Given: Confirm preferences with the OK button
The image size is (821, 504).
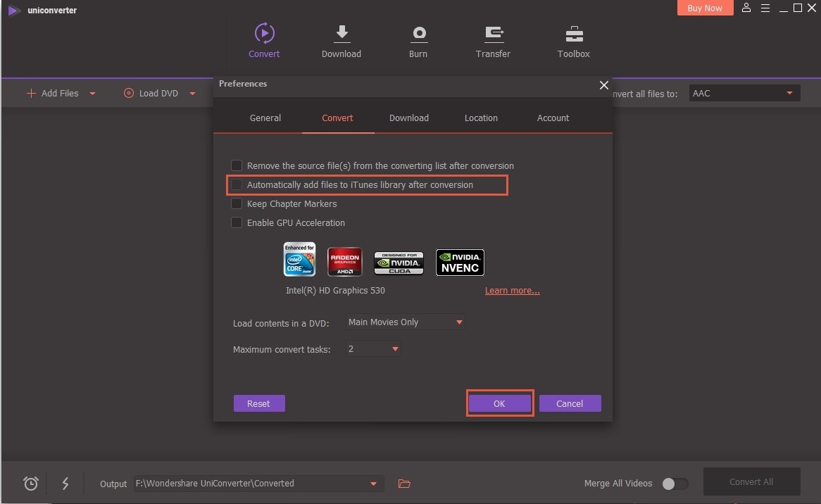Looking at the screenshot, I should coord(499,403).
